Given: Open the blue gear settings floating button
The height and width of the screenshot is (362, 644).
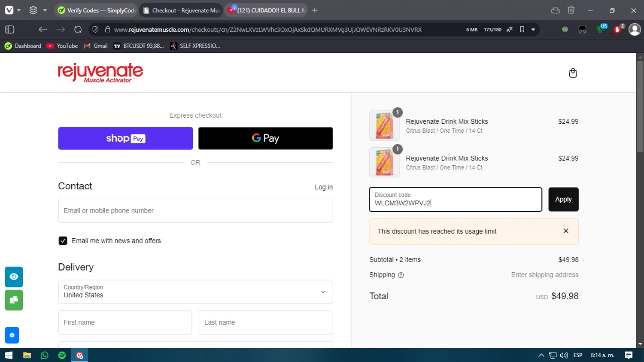Looking at the screenshot, I should 12,335.
